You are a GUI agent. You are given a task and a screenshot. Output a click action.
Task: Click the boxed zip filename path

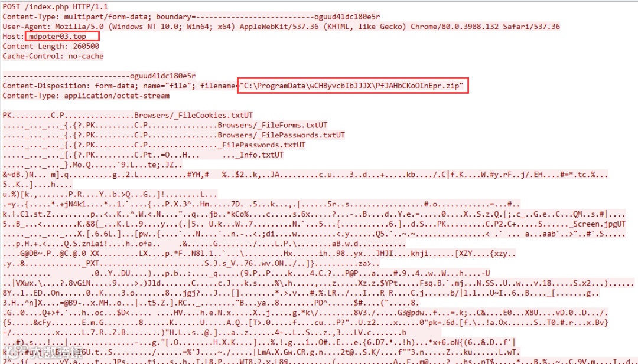(x=353, y=86)
